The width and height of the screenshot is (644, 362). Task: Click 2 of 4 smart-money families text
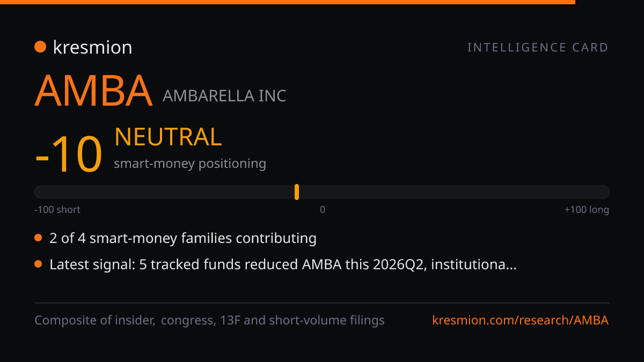pos(183,238)
